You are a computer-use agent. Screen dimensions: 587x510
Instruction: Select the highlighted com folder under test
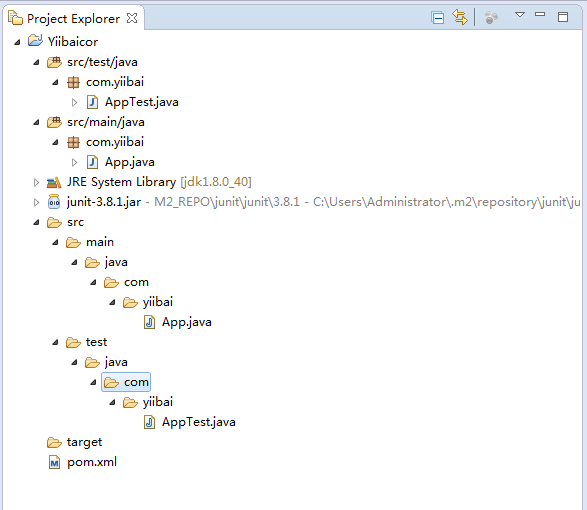point(126,382)
